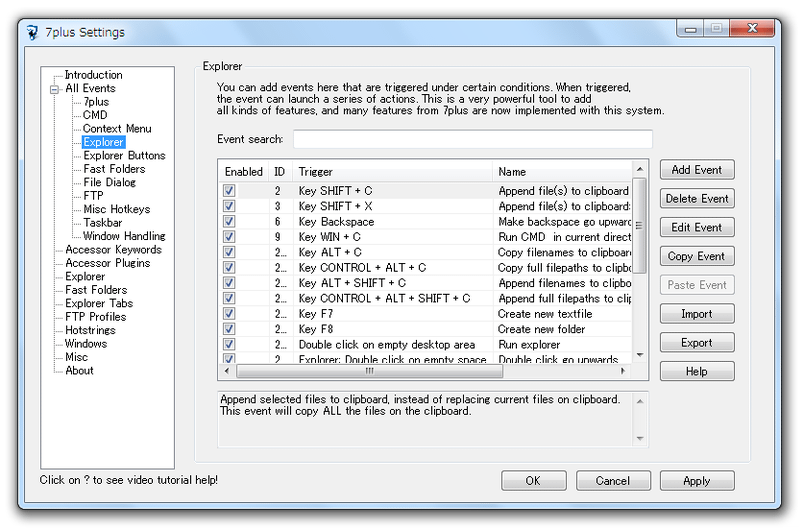
Task: Click the Delete Event button
Action: (x=697, y=198)
